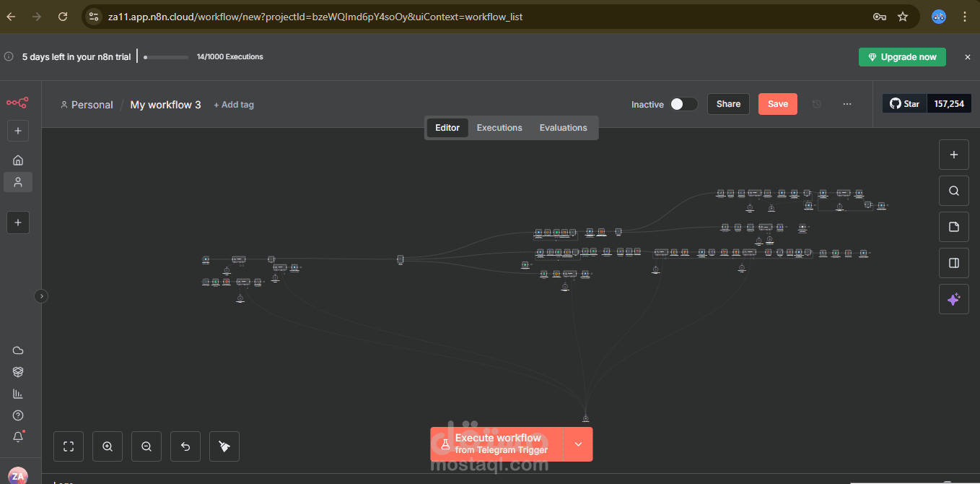Click the tidy up workflow broom icon

[x=224, y=446]
